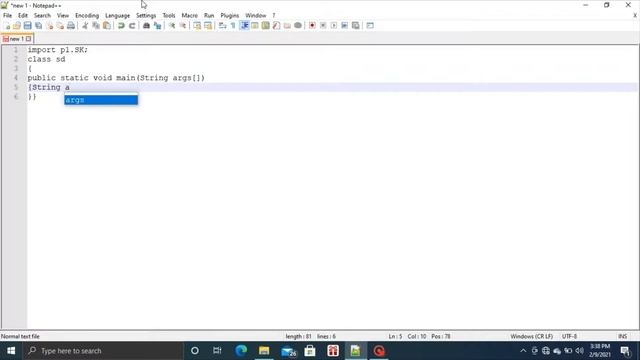Viewport: 640px width, 360px height.
Task: Click the Save toolbar icon
Action: pyautogui.click(x=27, y=26)
